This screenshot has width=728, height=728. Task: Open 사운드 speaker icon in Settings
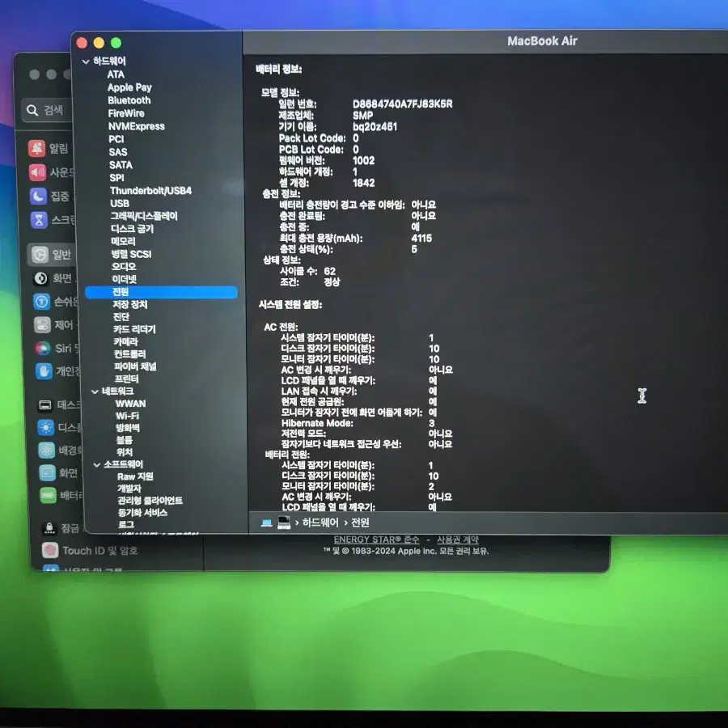[37, 173]
